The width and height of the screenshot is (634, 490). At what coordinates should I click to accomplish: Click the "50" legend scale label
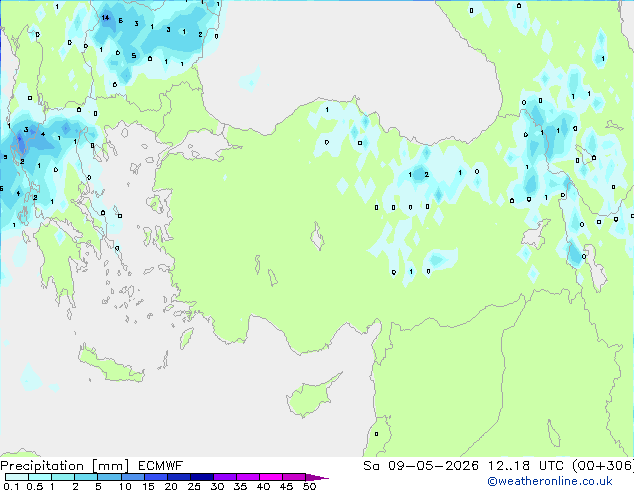309,486
